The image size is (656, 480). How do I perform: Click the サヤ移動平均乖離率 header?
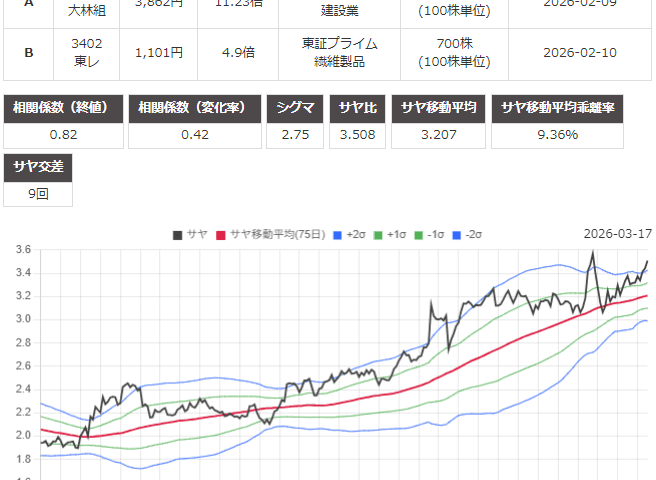570,109
